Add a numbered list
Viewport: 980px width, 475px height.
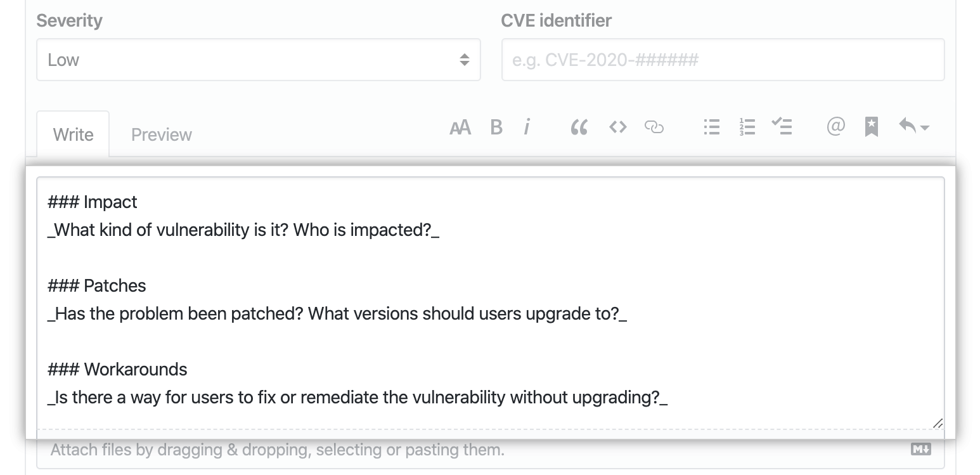click(x=747, y=127)
